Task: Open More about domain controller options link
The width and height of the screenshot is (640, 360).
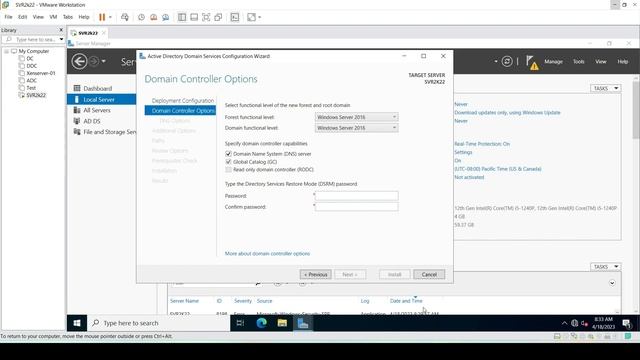Action: coord(267,253)
